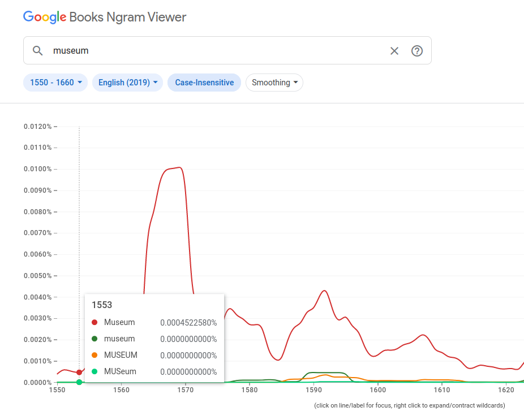This screenshot has width=524, height=420.
Task: Open the English (2019) corpus dropdown
Action: (128, 83)
